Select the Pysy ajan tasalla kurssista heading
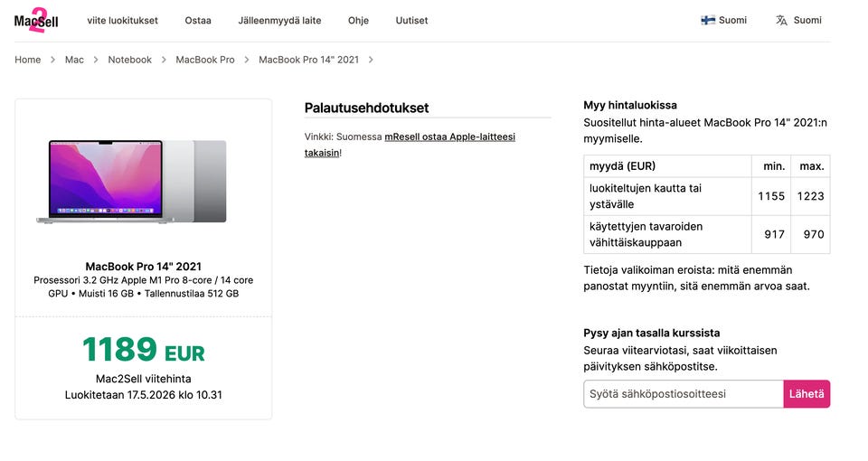868x461 pixels. coord(652,334)
